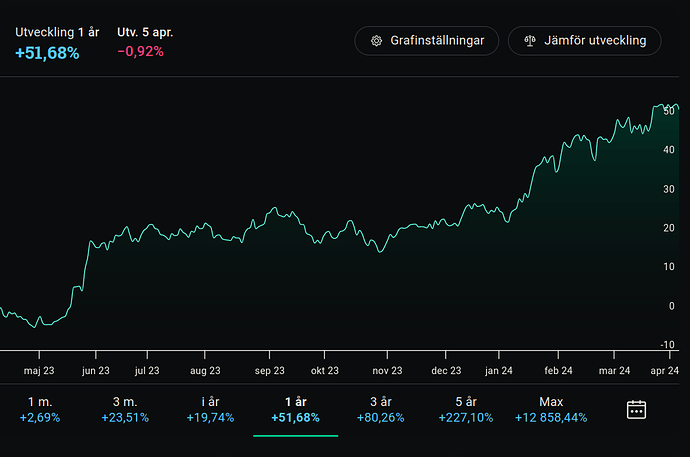Viewport: 690px width, 457px height.
Task: Click the 50 label on the y-axis
Action: pyautogui.click(x=668, y=111)
